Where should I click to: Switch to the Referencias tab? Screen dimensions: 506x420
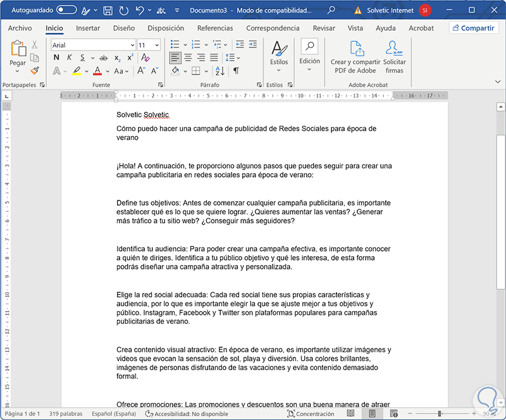pos(215,28)
